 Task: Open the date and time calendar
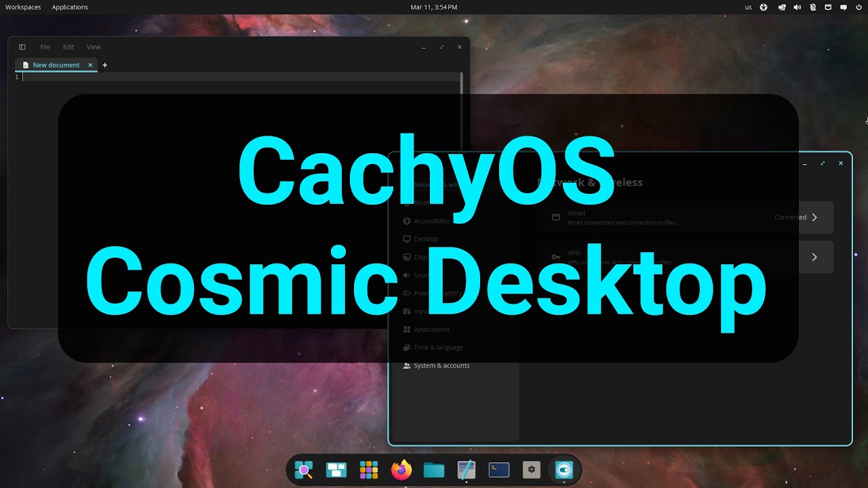(434, 7)
